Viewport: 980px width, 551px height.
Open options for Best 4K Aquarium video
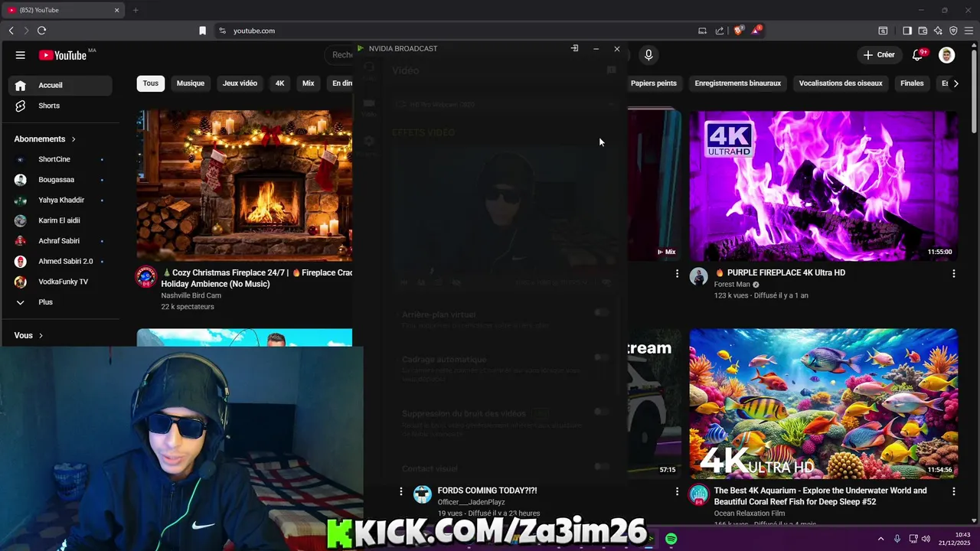click(x=953, y=491)
